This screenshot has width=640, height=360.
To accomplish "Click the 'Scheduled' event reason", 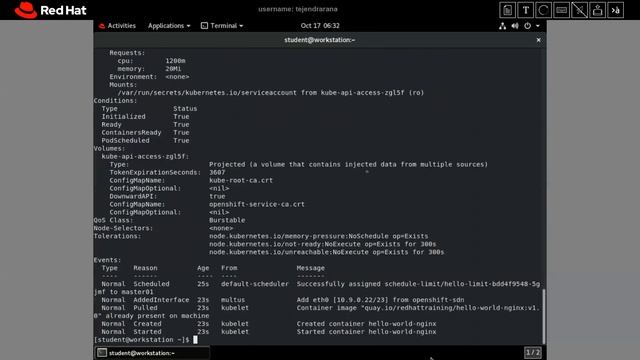I will 151,284.
